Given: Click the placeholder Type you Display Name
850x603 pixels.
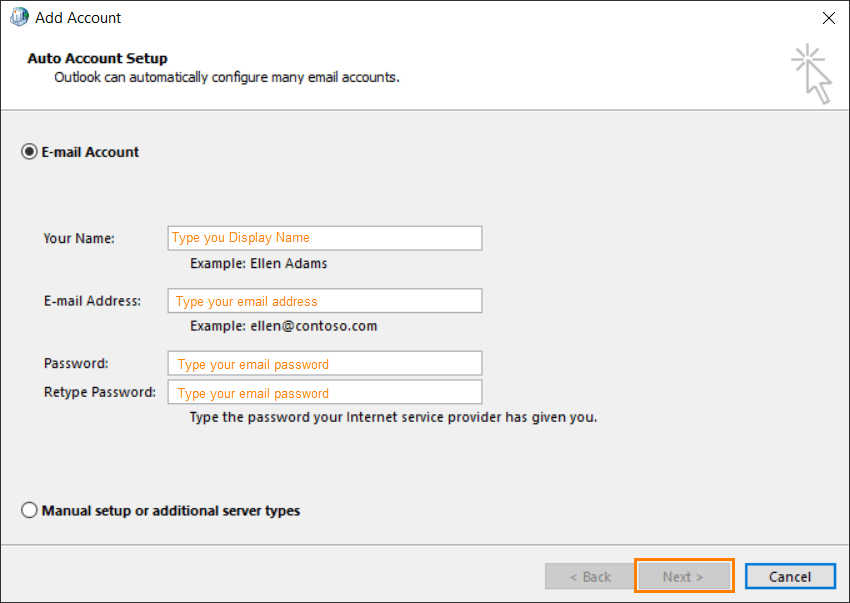Looking at the screenshot, I should click(x=238, y=238).
